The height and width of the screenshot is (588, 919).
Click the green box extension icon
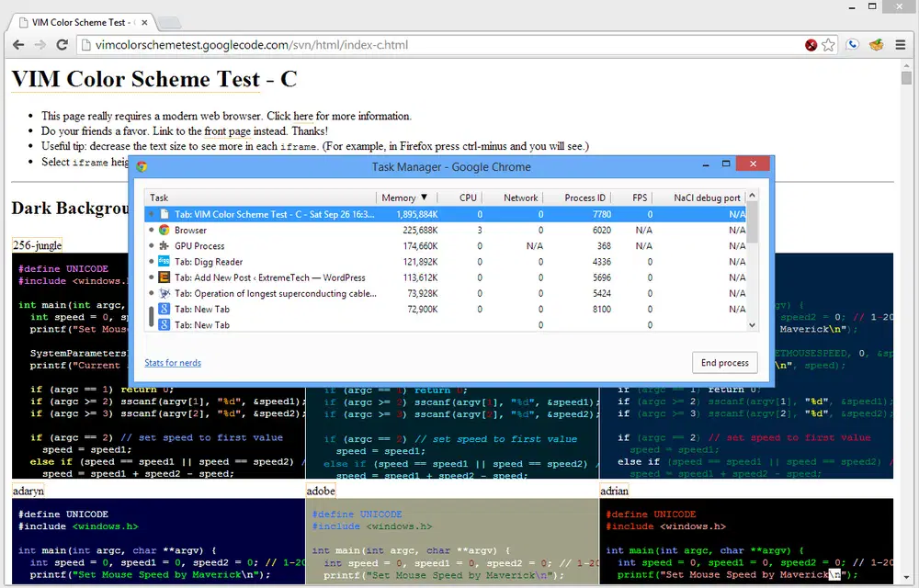pyautogui.click(x=876, y=44)
